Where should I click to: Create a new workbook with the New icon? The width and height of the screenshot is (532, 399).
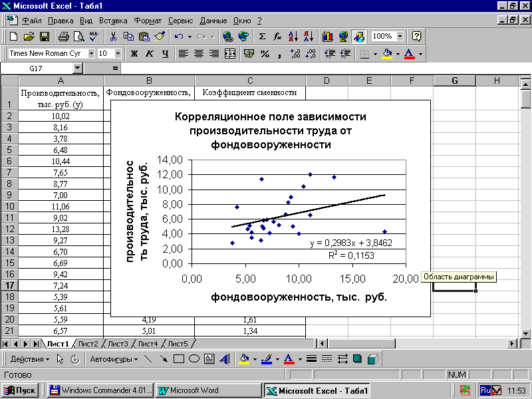point(13,37)
